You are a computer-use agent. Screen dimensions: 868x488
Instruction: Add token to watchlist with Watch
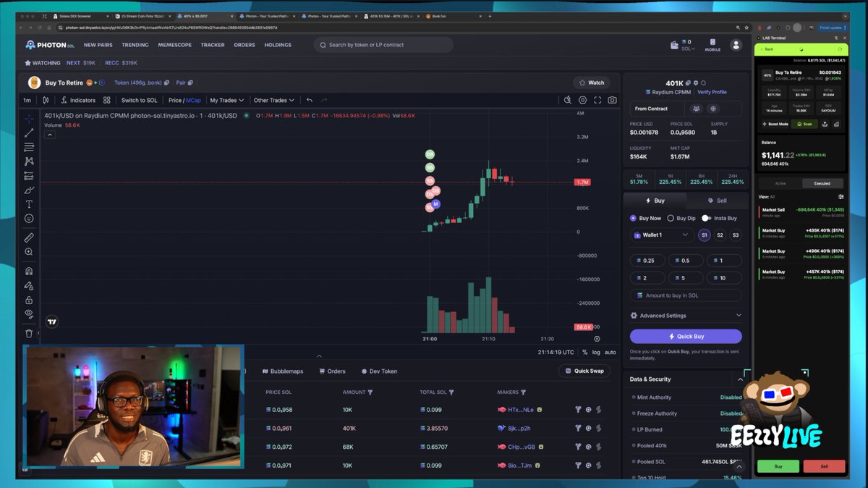pos(592,83)
